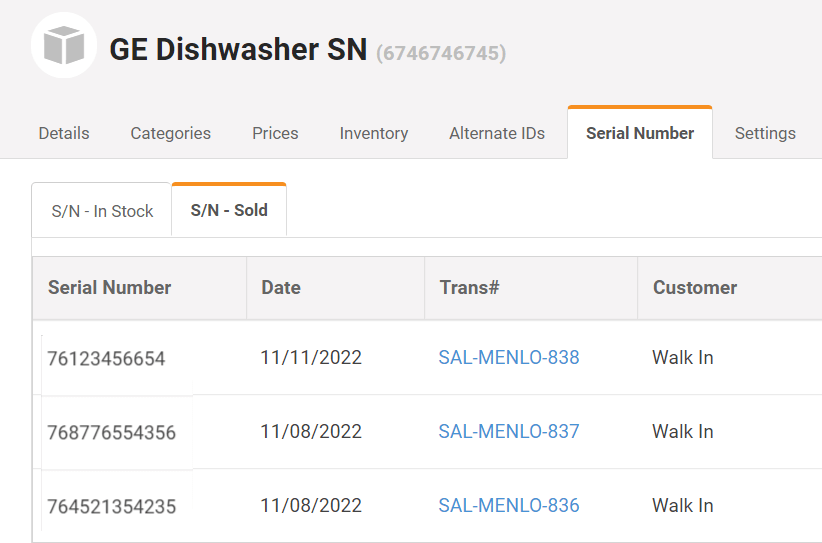The width and height of the screenshot is (822, 543).
Task: Open transaction SAL-MENLO-836 link
Action: (x=509, y=505)
